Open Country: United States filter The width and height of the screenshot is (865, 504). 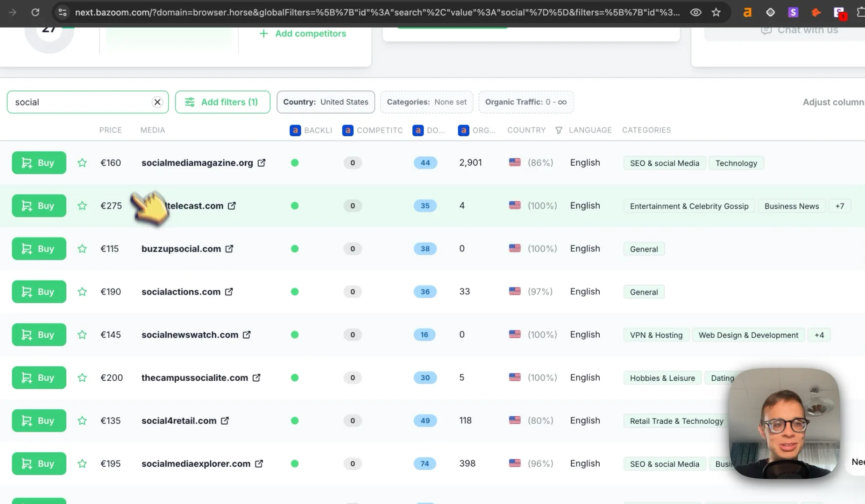pyautogui.click(x=326, y=102)
